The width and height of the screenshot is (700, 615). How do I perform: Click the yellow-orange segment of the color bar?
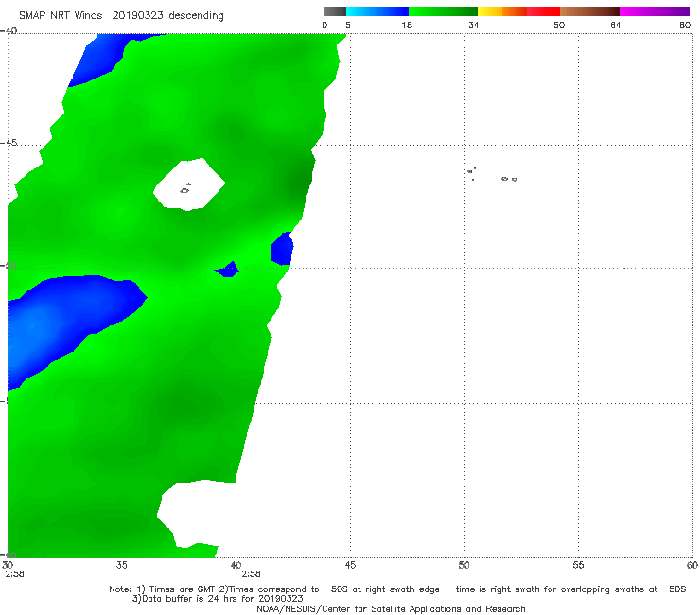coord(501,11)
